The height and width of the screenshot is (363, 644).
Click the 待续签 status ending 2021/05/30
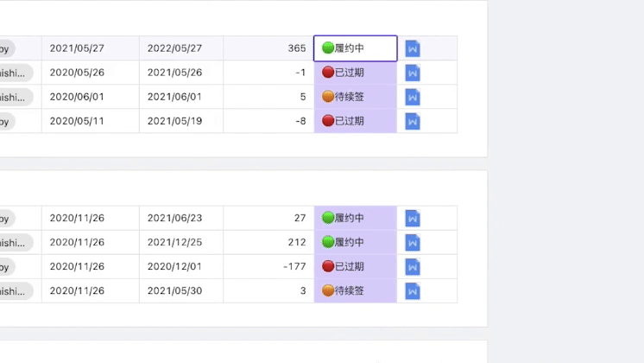(355, 290)
